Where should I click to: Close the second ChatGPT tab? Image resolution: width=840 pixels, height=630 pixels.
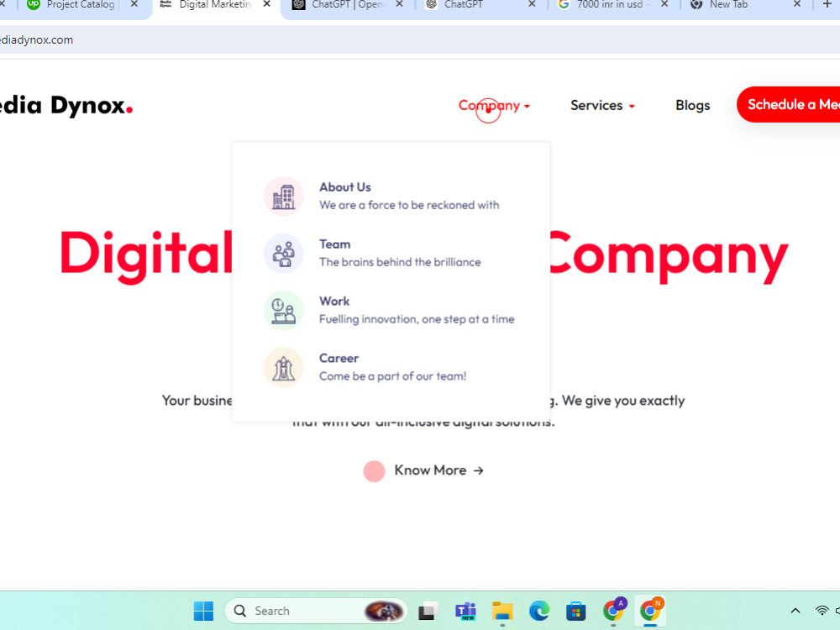pos(532,4)
